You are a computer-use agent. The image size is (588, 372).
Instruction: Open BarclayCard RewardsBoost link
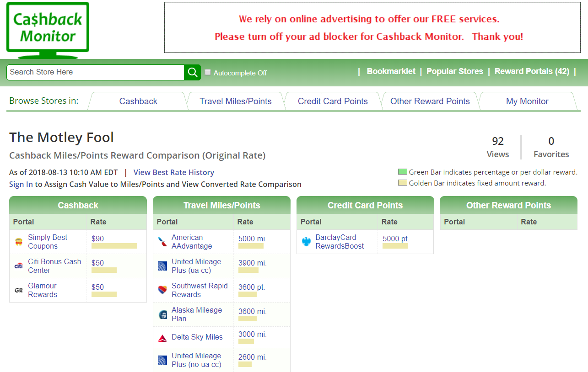click(x=340, y=242)
